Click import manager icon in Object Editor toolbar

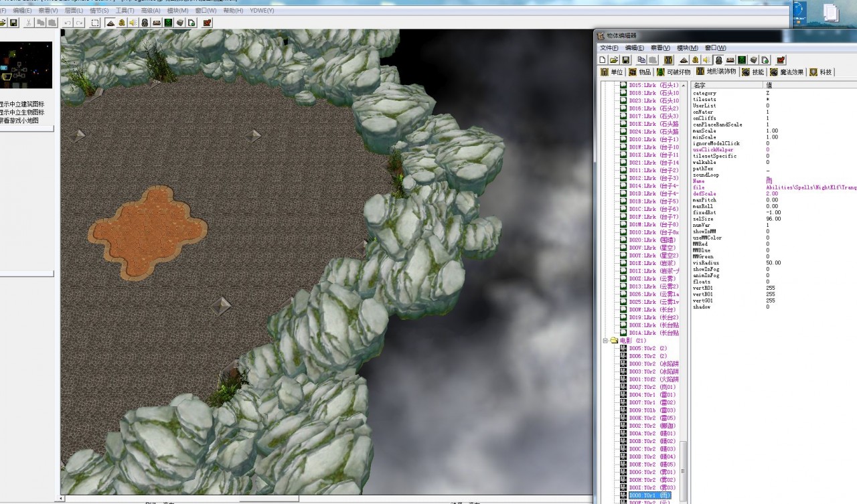pyautogui.click(x=765, y=60)
